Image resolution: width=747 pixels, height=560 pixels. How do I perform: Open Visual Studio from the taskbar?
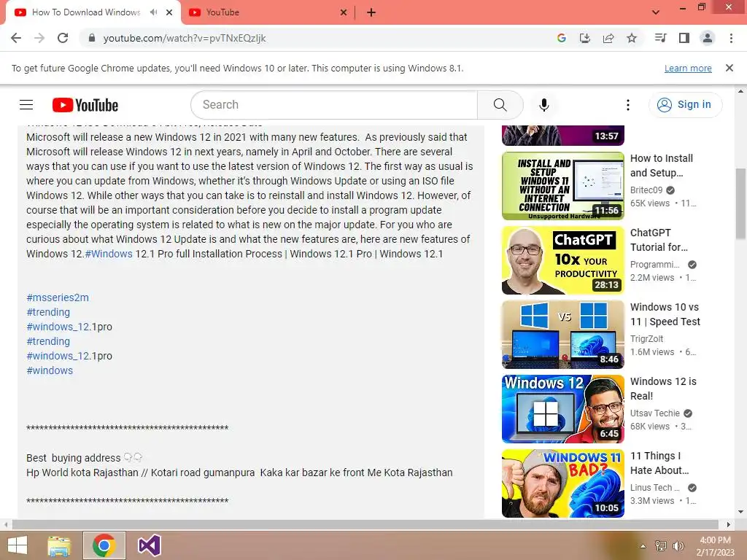coord(149,545)
